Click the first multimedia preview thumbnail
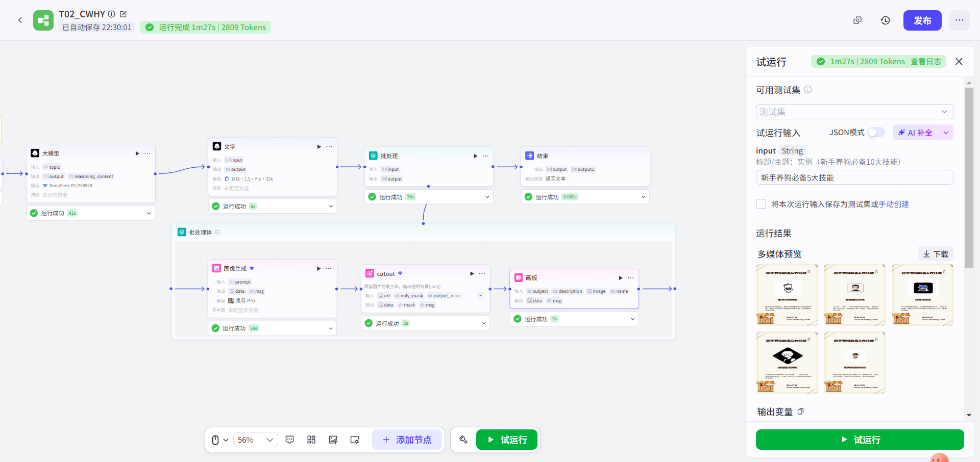The height and width of the screenshot is (462, 980). pyautogui.click(x=787, y=295)
